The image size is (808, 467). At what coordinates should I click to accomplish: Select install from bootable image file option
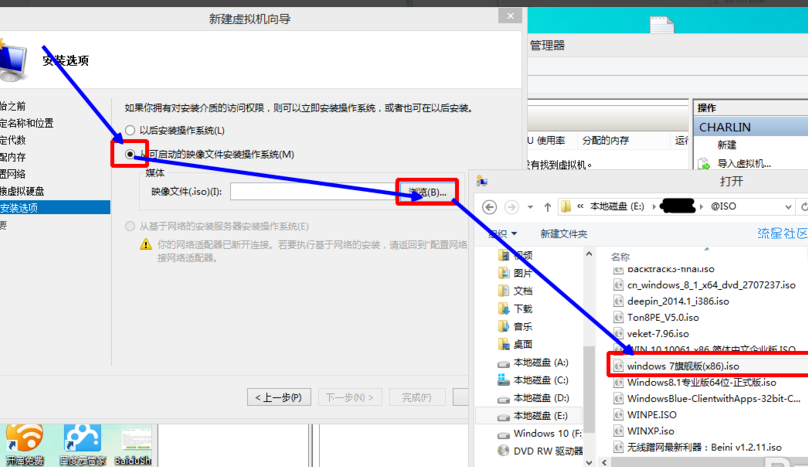click(x=130, y=154)
